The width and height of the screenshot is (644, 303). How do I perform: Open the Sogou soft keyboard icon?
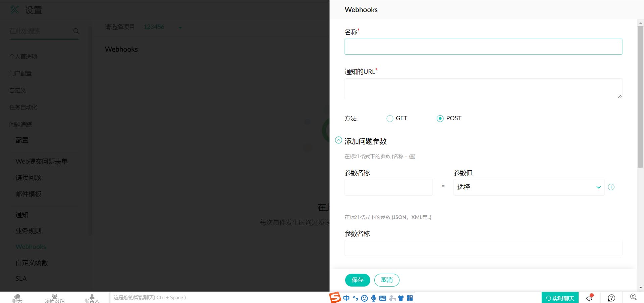click(x=383, y=298)
